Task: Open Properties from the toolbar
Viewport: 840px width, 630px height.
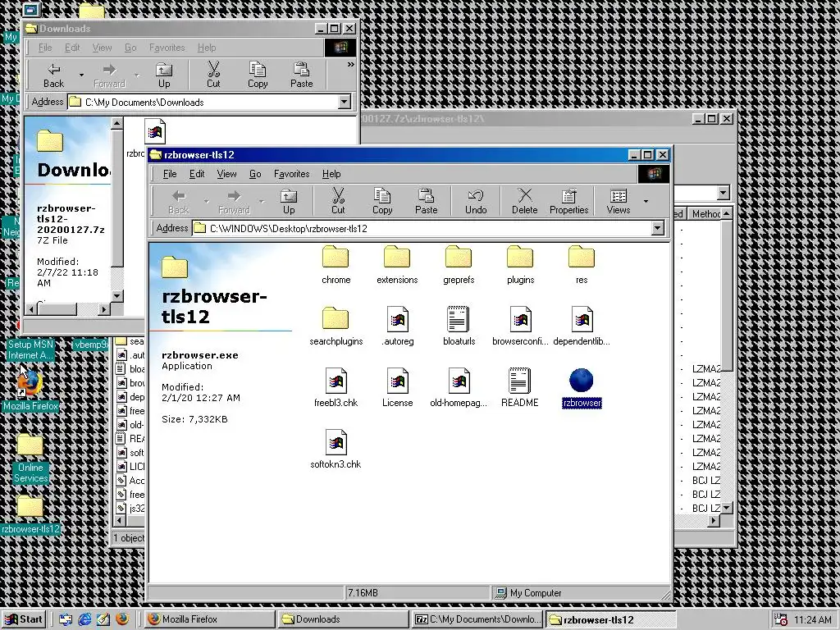Action: (569, 202)
